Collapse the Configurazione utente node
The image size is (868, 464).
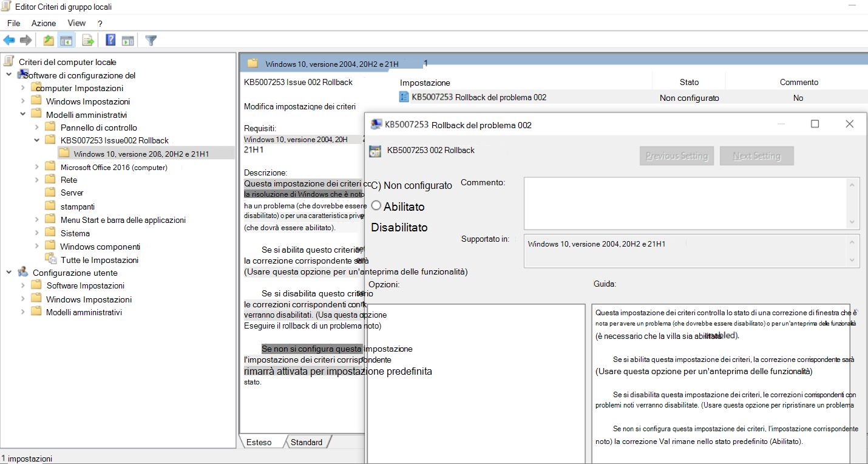[x=9, y=272]
